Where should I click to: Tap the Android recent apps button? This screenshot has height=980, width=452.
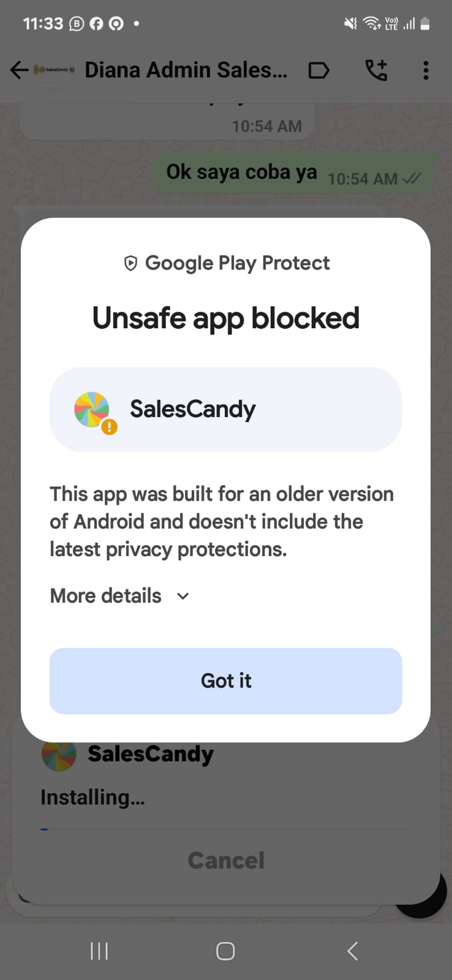tap(99, 951)
